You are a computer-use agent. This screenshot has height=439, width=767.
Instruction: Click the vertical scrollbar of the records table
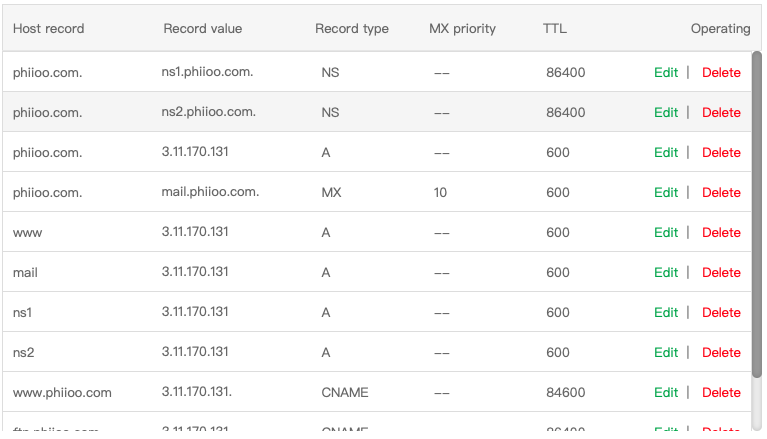coord(756,230)
